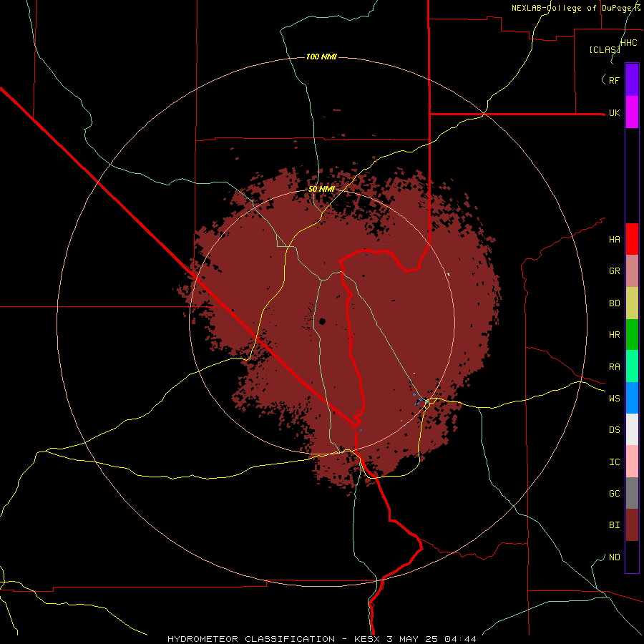Click the 50 NMI range ring label
The image size is (644, 644).
click(x=321, y=189)
